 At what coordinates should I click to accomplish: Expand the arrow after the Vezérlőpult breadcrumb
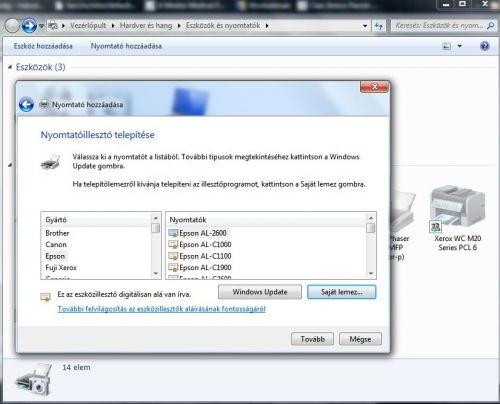(x=113, y=26)
